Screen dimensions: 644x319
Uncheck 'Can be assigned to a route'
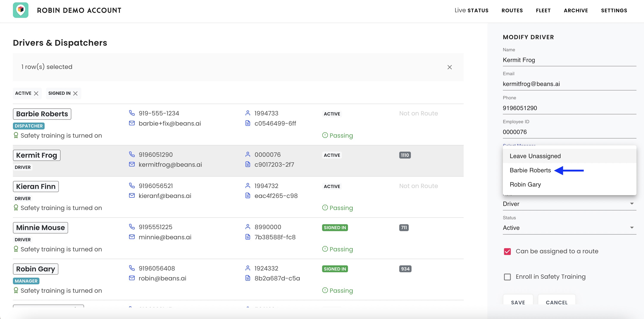point(507,251)
